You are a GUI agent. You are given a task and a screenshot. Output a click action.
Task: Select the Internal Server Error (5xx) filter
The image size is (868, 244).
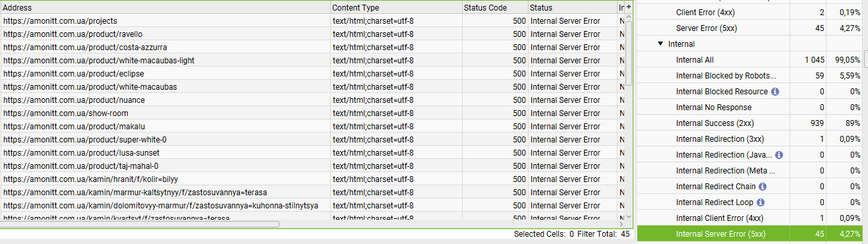tap(749, 233)
